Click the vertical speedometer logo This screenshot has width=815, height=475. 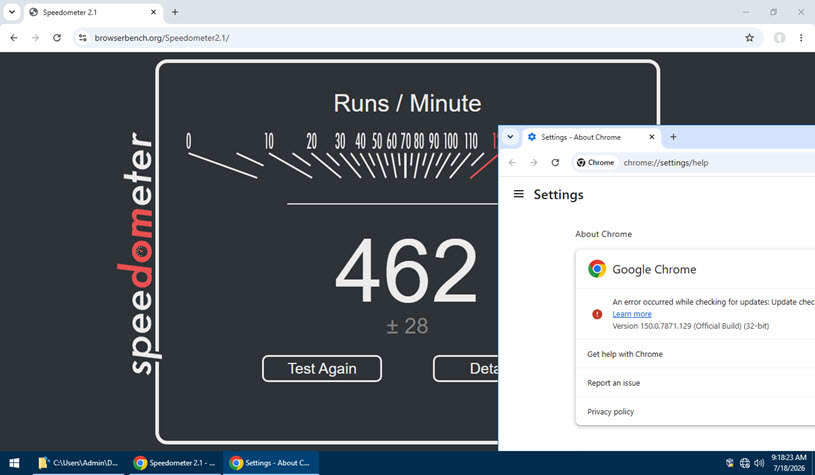[x=138, y=253]
